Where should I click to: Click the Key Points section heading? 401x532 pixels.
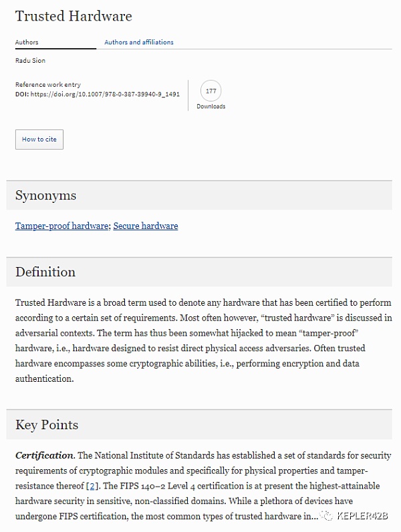point(47,425)
